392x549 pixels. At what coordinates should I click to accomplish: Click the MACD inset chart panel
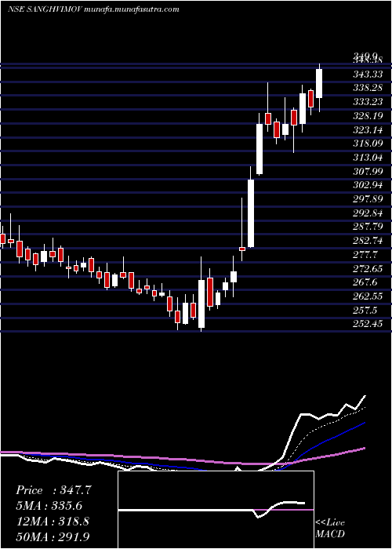(x=216, y=510)
